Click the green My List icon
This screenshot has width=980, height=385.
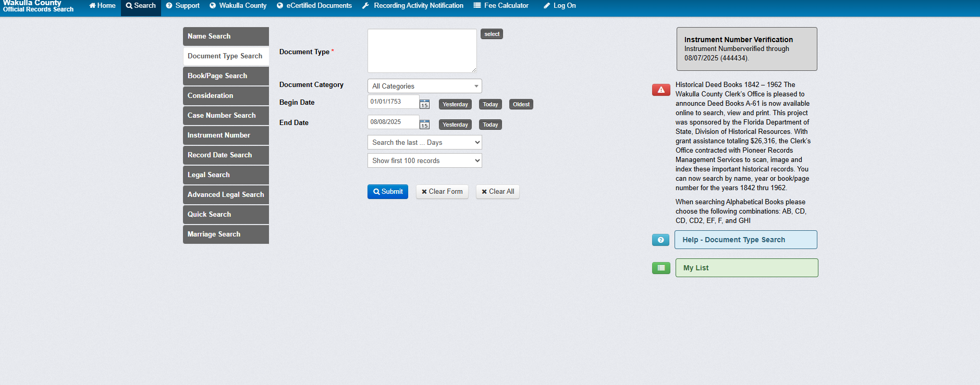660,268
